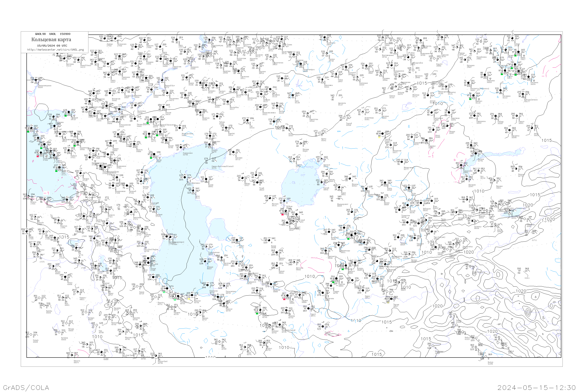Click the Днепропетровск 34504 station marker
588x392 pixels.
[x=36, y=80]
